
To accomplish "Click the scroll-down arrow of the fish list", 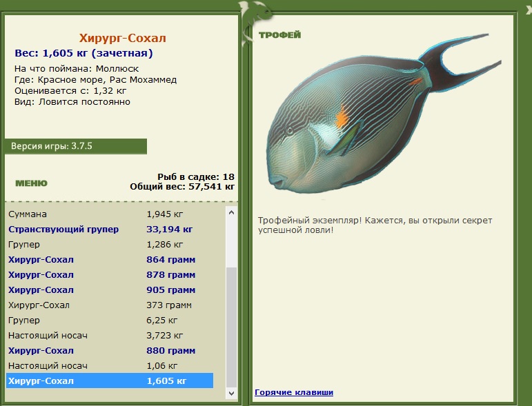I will (x=232, y=394).
